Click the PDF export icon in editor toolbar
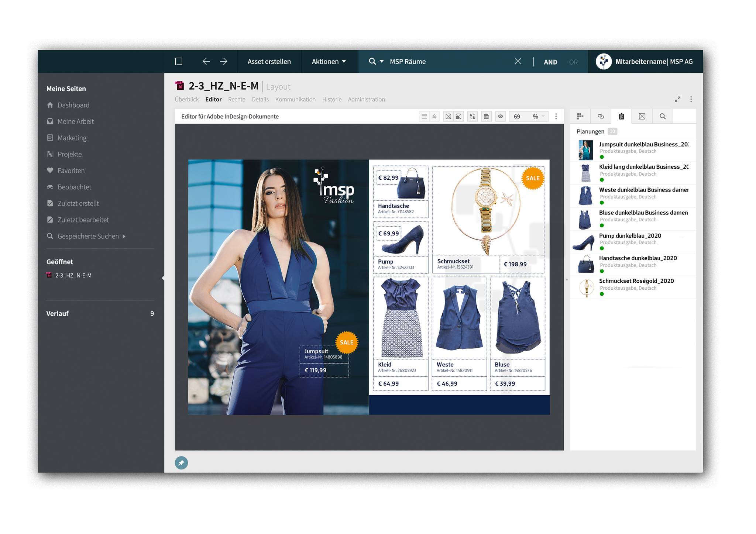Viewport: 756px width, 534px height. [x=486, y=117]
